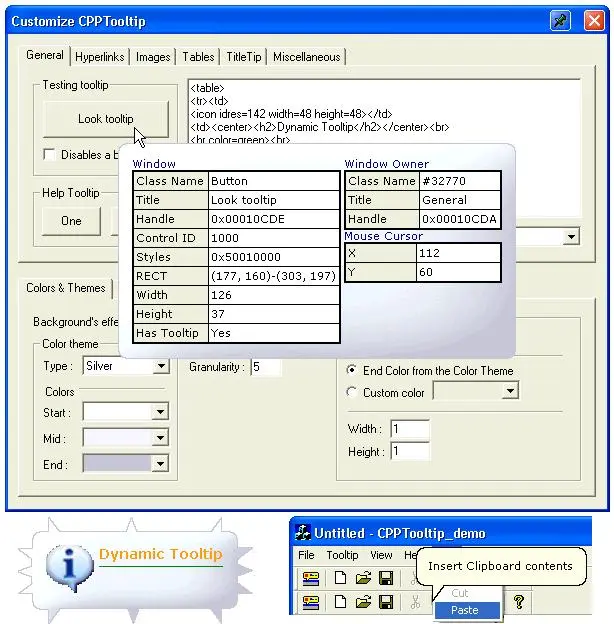Switch to the Images tab
This screenshot has height=624, width=614.
pyautogui.click(x=153, y=57)
